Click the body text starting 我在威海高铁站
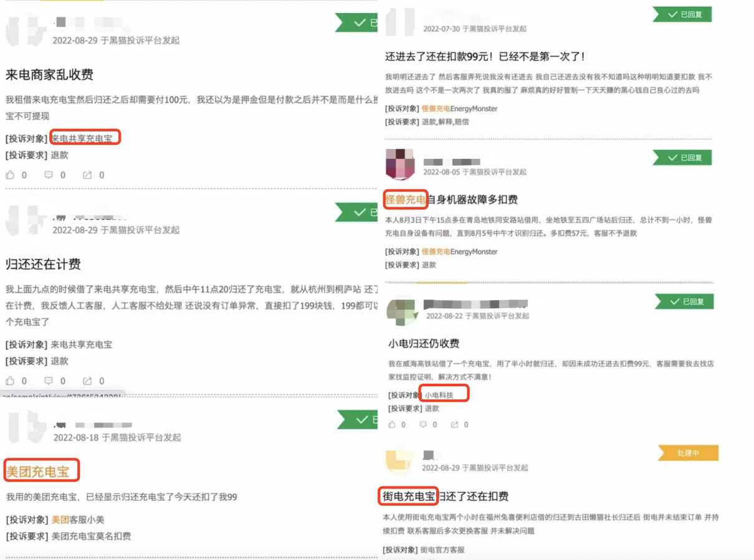This screenshot has height=560, width=754. pyautogui.click(x=551, y=370)
